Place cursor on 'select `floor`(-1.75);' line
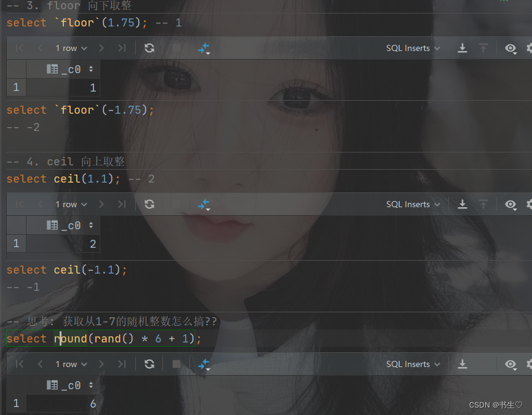 click(x=80, y=110)
